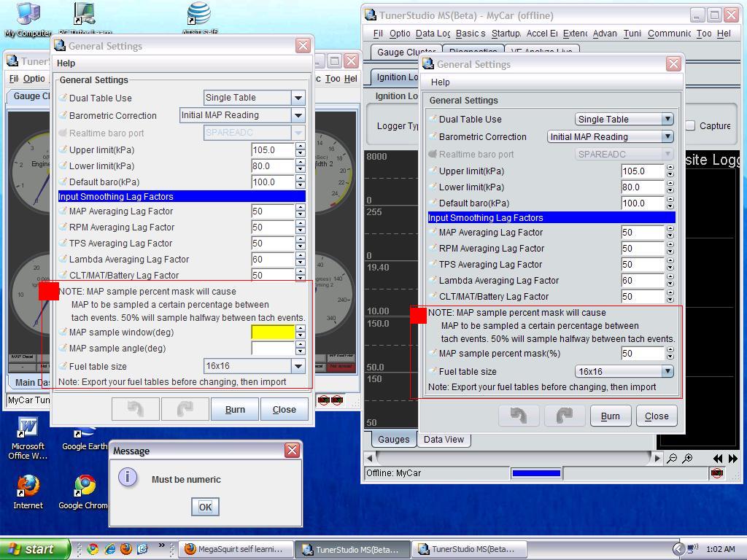The image size is (747, 560).
Task: Open Help menu in left General Settings dialog
Action: (x=66, y=63)
